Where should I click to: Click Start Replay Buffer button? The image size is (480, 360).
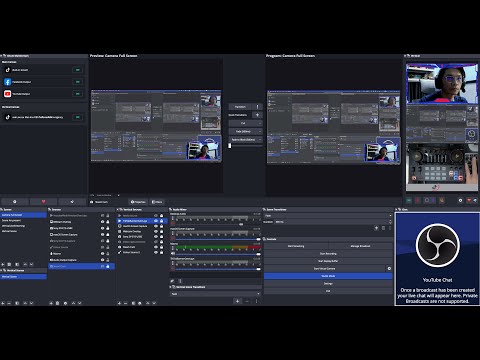(x=328, y=261)
